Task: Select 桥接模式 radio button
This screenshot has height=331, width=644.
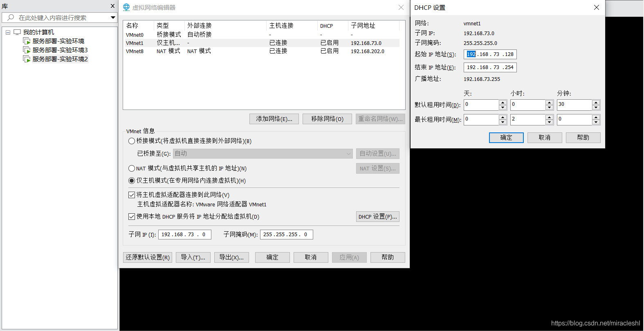Action: 132,141
